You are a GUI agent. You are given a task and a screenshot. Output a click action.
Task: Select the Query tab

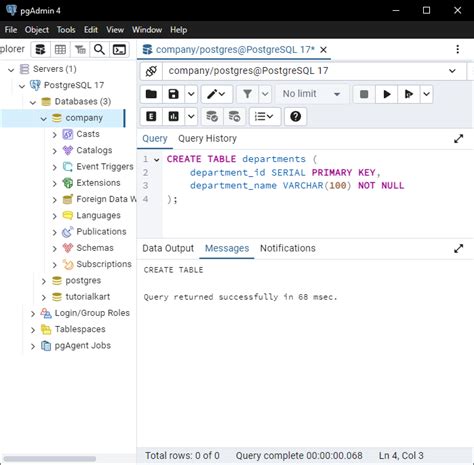pyautogui.click(x=155, y=139)
